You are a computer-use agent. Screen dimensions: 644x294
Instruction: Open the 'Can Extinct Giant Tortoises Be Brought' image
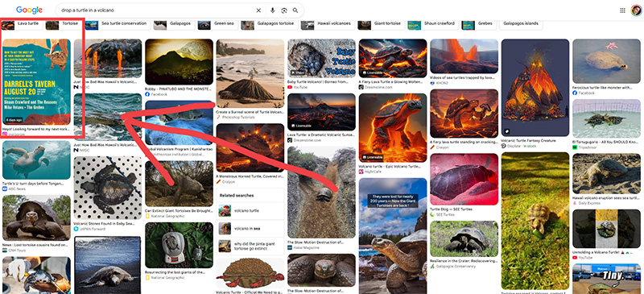coord(179,184)
